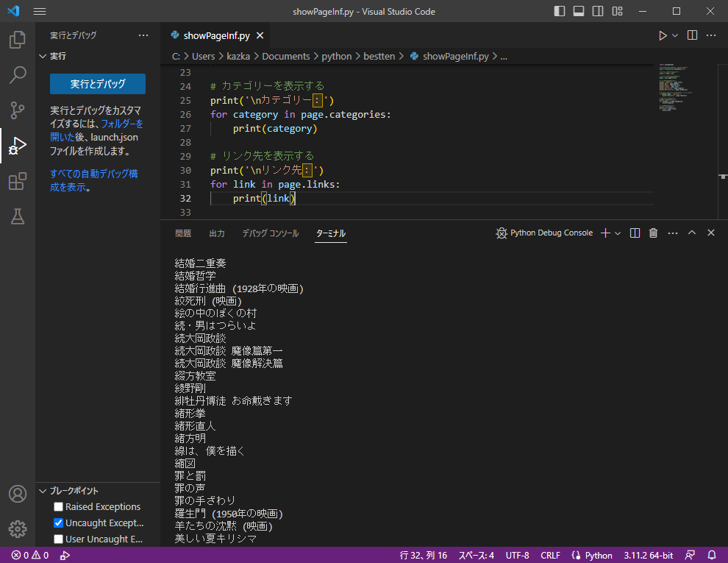Open feedback icon in status bar
728x563 pixels.
[690, 555]
